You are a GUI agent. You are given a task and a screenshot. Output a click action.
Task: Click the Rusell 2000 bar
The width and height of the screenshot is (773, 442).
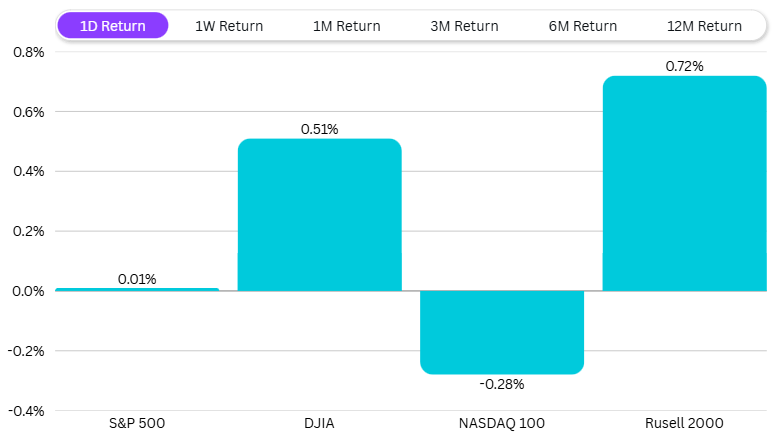click(x=684, y=184)
